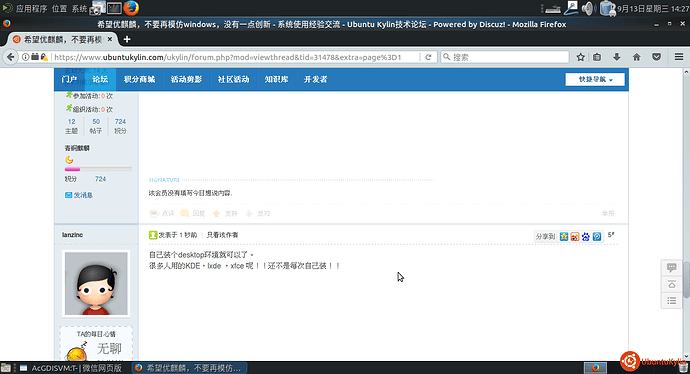690x374 pixels.
Task: Click the 12 主题 count
Action: point(71,121)
